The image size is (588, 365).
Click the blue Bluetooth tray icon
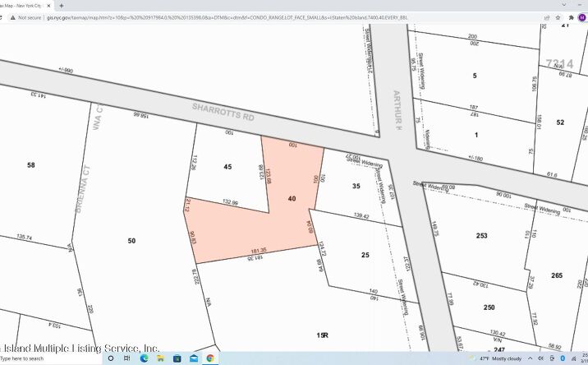point(563,358)
